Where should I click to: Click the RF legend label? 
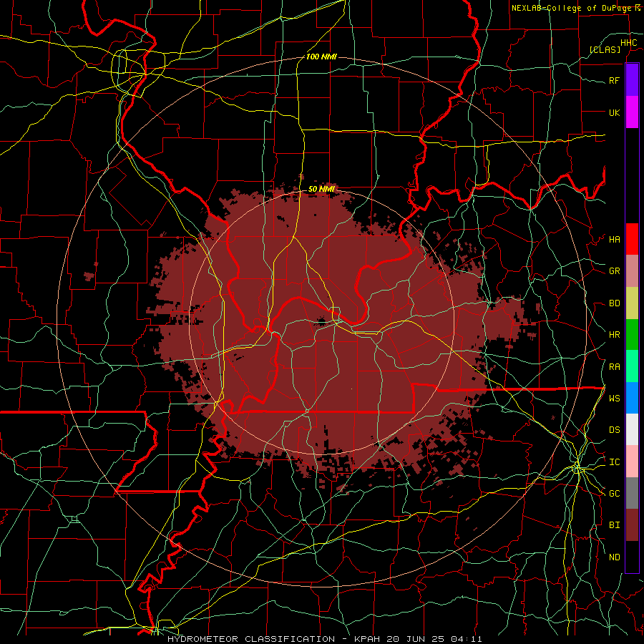[x=615, y=80]
